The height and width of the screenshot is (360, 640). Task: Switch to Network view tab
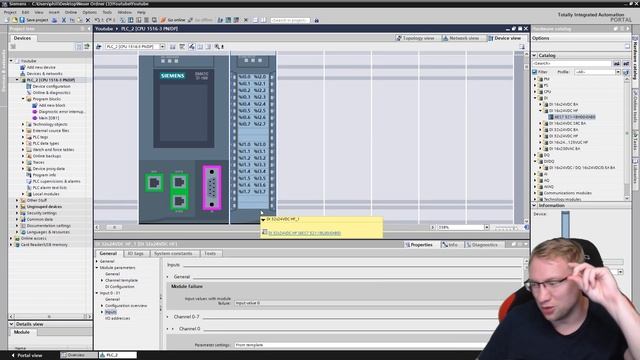tap(461, 38)
